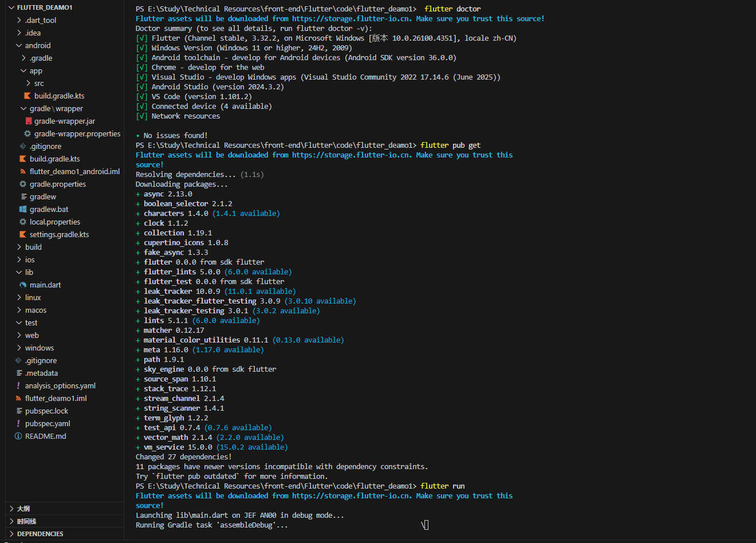The image size is (756, 543).
Task: Open the analysis_options.yaml file
Action: (60, 385)
